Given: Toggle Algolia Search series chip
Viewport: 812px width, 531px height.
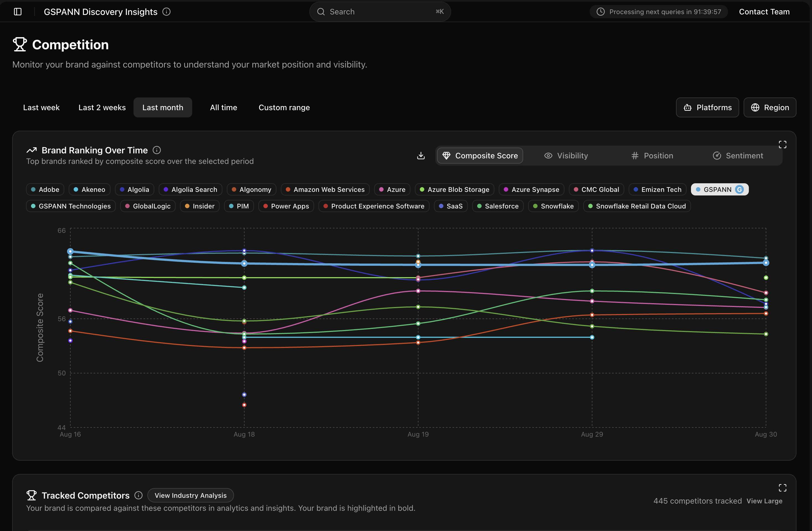Looking at the screenshot, I should (x=190, y=189).
